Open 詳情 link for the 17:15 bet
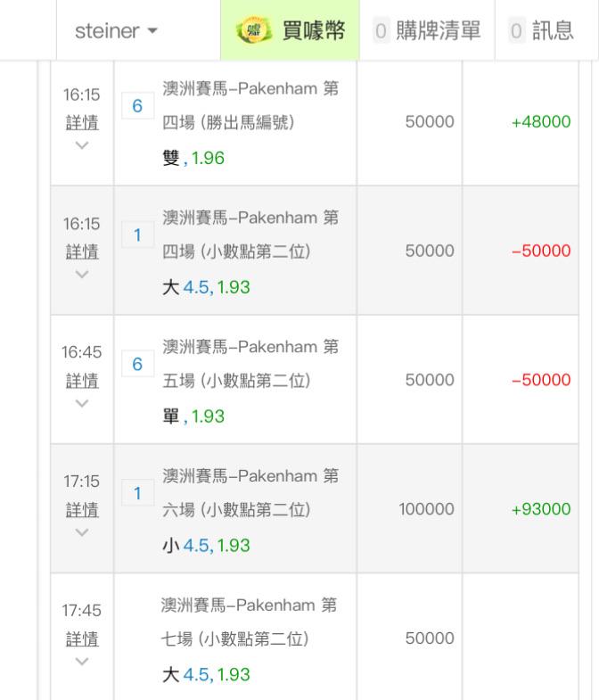This screenshot has height=700, width=599. click(82, 509)
